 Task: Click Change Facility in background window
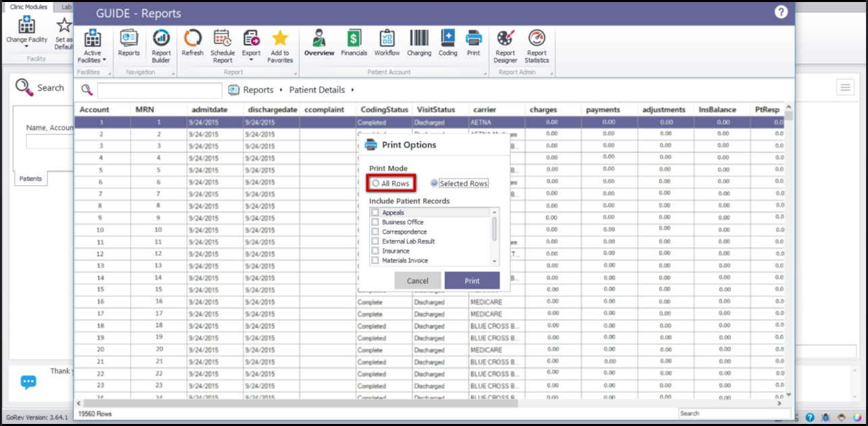(27, 32)
